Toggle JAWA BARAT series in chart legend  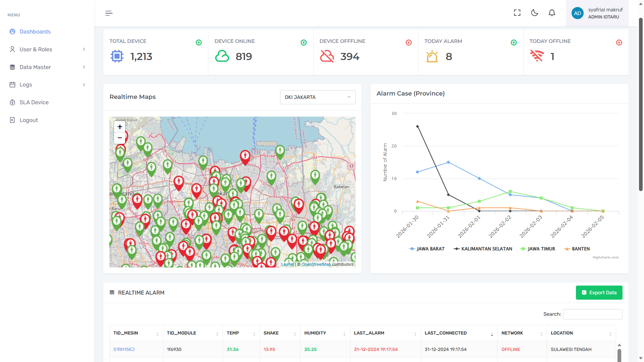click(x=427, y=249)
